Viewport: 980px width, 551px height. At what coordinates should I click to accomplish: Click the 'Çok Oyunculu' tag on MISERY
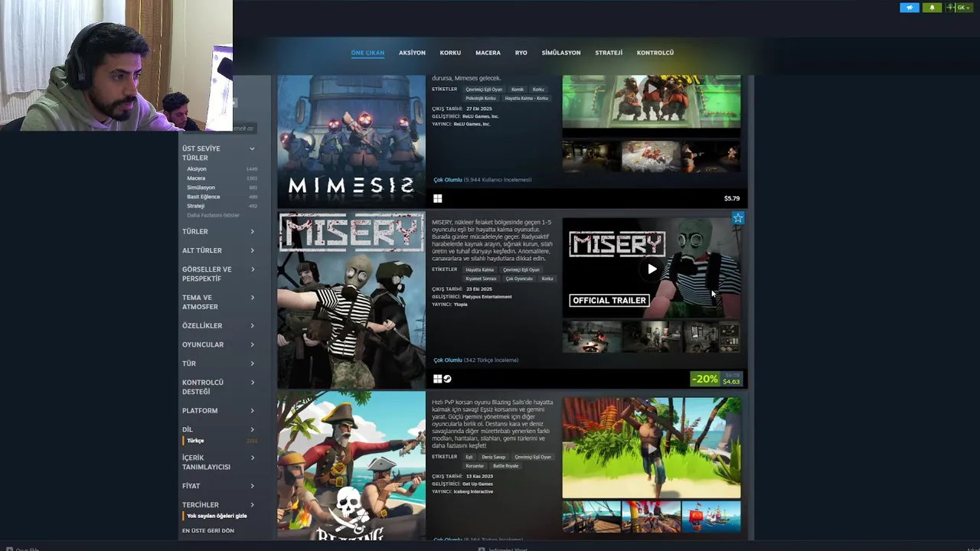coord(518,279)
